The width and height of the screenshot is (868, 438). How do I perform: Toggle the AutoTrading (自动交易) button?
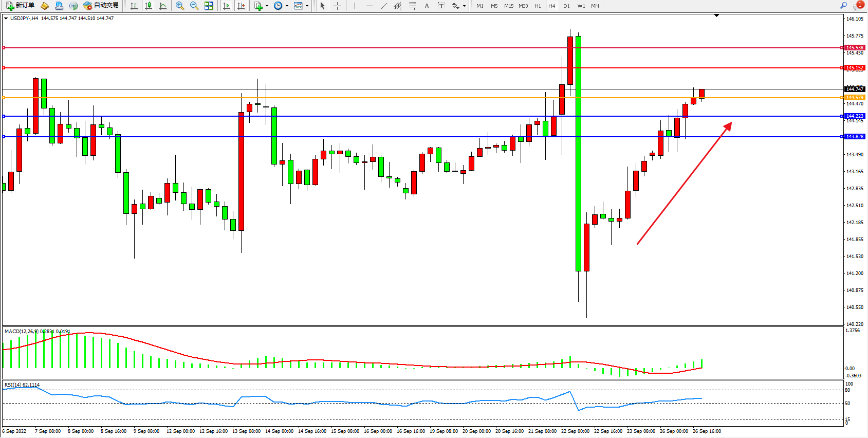pyautogui.click(x=101, y=6)
